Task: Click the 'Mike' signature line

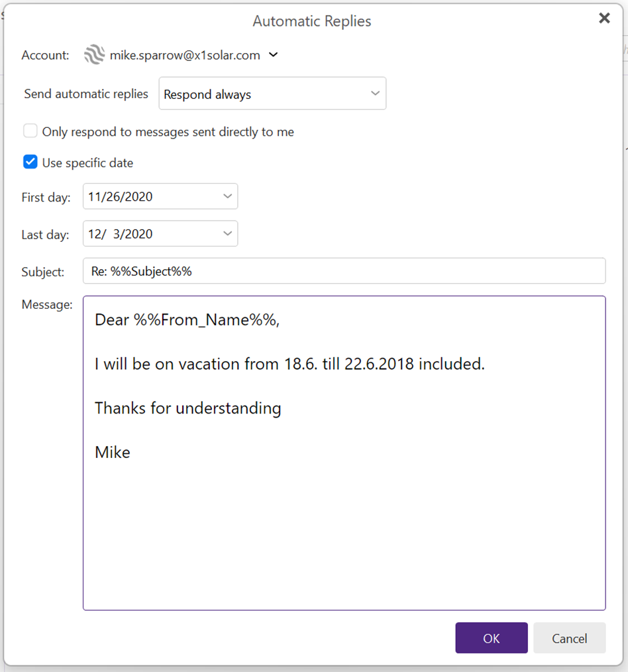Action: 112,452
